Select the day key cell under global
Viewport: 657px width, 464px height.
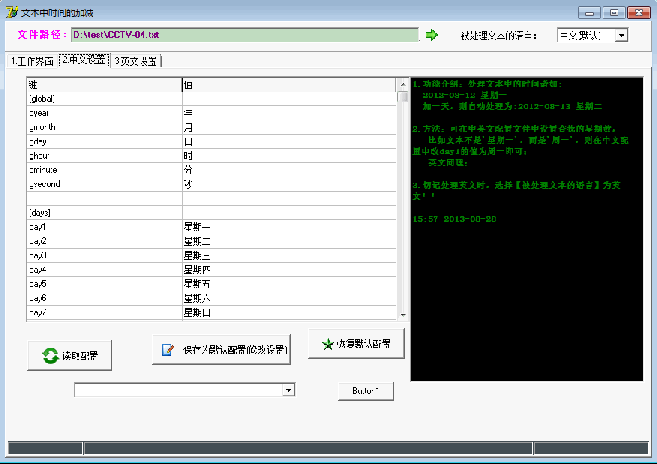pyautogui.click(x=104, y=142)
